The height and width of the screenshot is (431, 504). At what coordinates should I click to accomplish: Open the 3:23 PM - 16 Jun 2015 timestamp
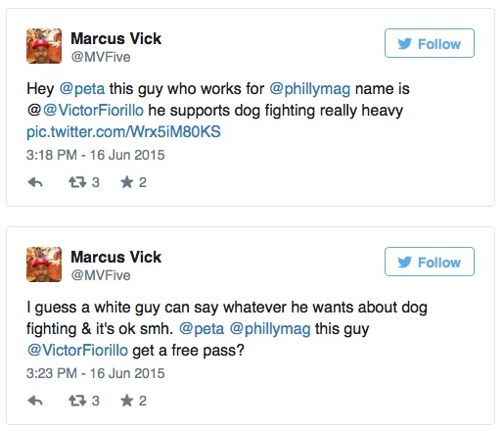(x=96, y=373)
